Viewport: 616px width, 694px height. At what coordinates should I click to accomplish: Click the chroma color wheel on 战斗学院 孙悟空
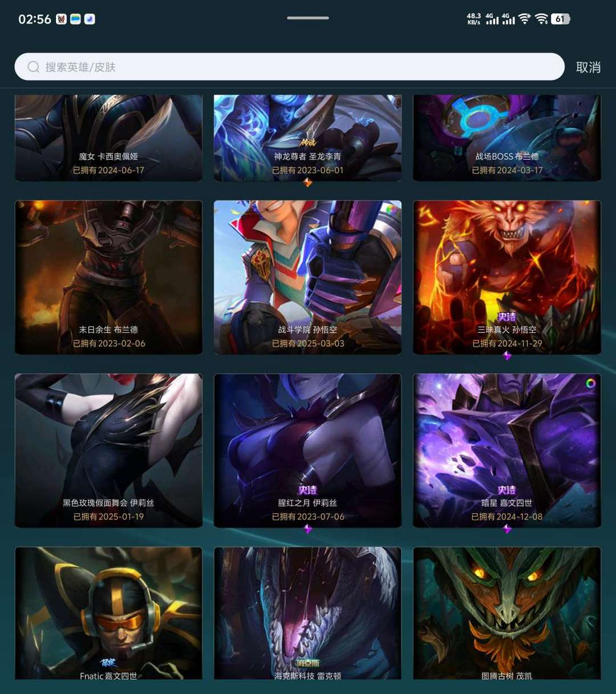pyautogui.click(x=391, y=210)
